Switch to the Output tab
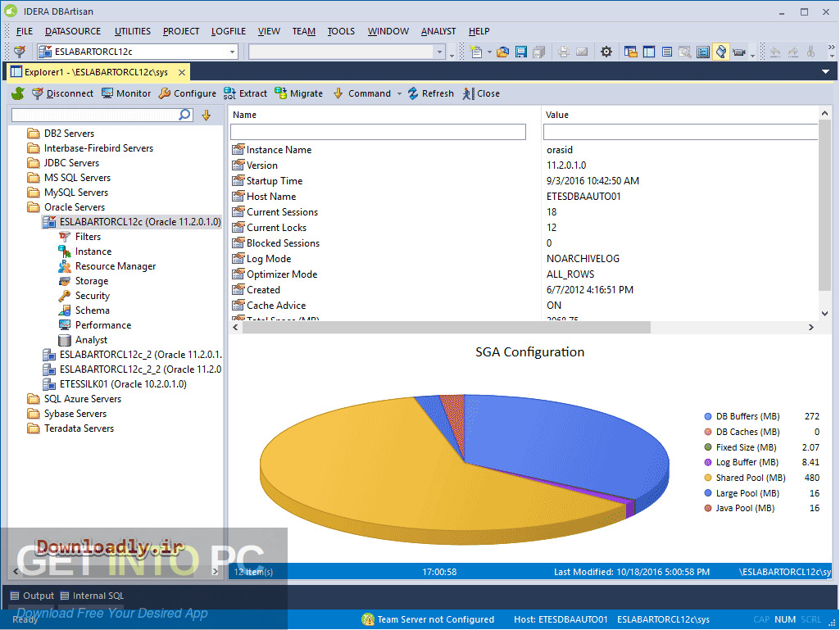Viewport: 840px width, 630px height. tap(32, 596)
